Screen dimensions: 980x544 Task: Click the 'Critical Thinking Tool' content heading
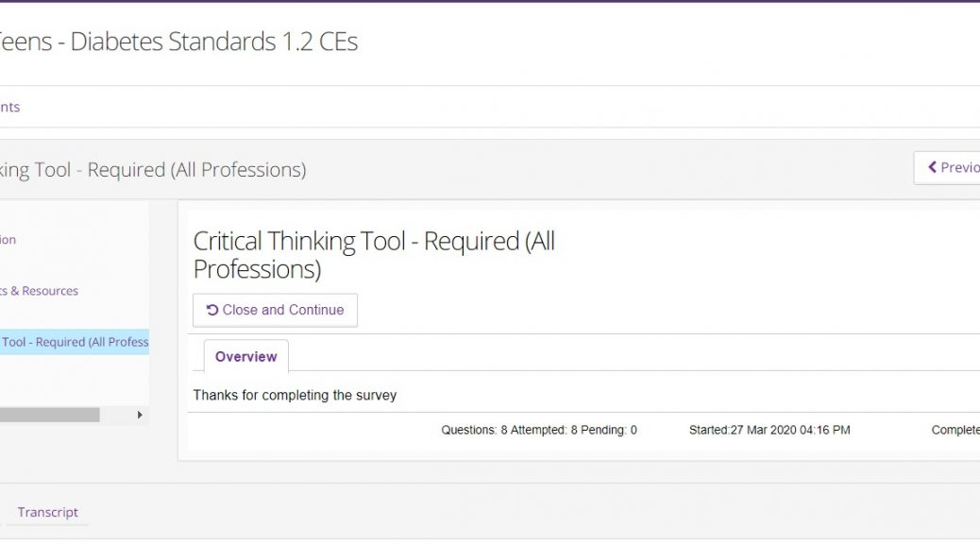pyautogui.click(x=374, y=254)
